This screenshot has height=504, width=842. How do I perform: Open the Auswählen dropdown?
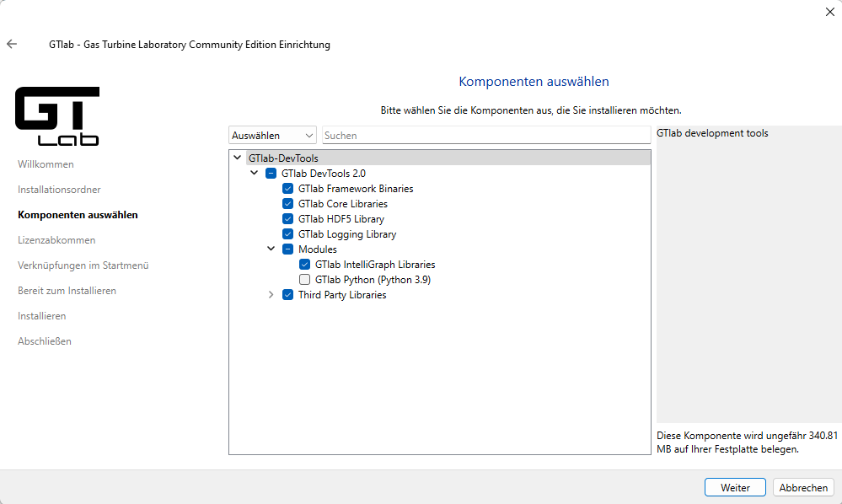point(272,135)
